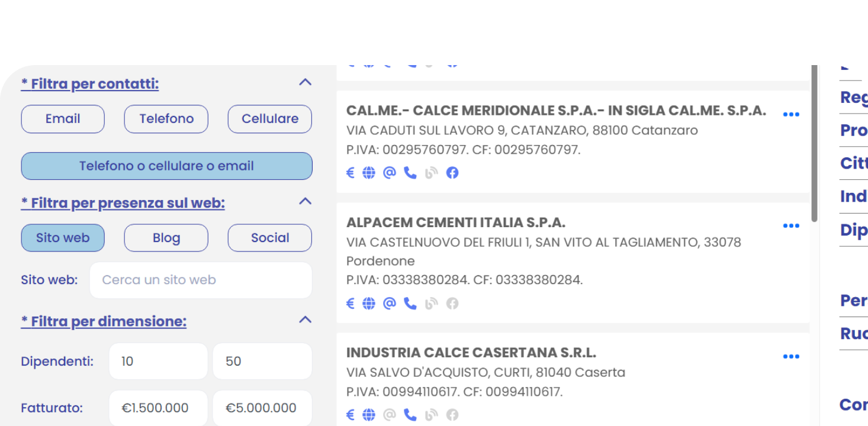The width and height of the screenshot is (868, 426).
Task: Collapse Filtra per dimensione chevron
Action: coord(305,319)
